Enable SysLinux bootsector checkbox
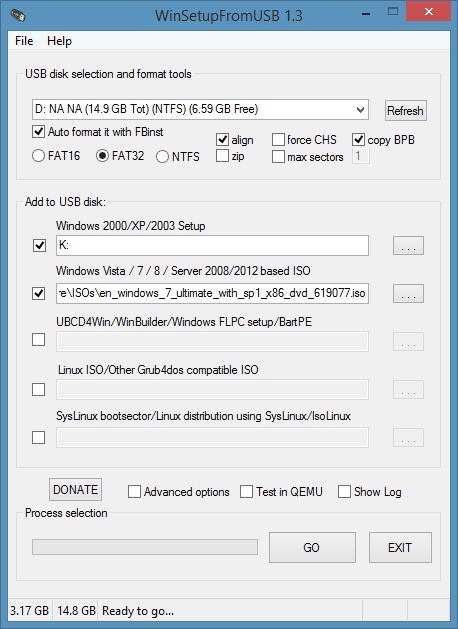 coord(39,437)
